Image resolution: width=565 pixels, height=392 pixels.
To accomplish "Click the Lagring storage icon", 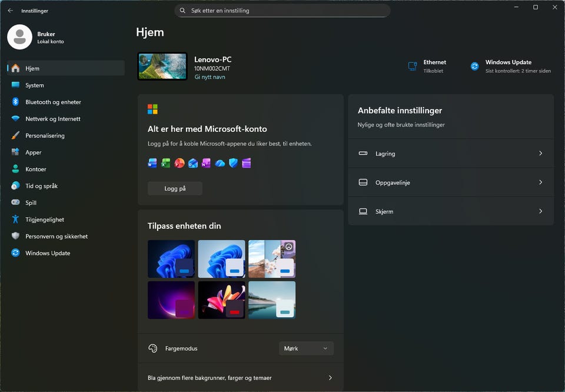I will [363, 153].
